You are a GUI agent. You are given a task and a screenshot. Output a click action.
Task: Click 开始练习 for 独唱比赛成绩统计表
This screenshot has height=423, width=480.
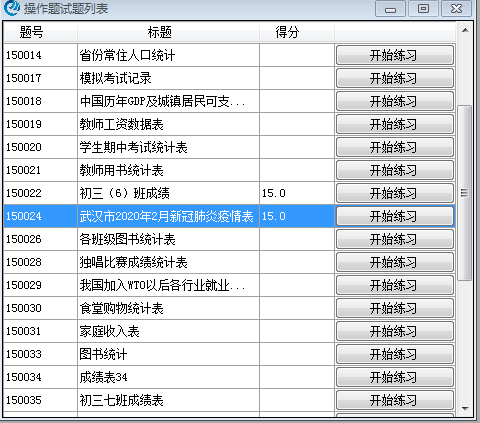[395, 262]
